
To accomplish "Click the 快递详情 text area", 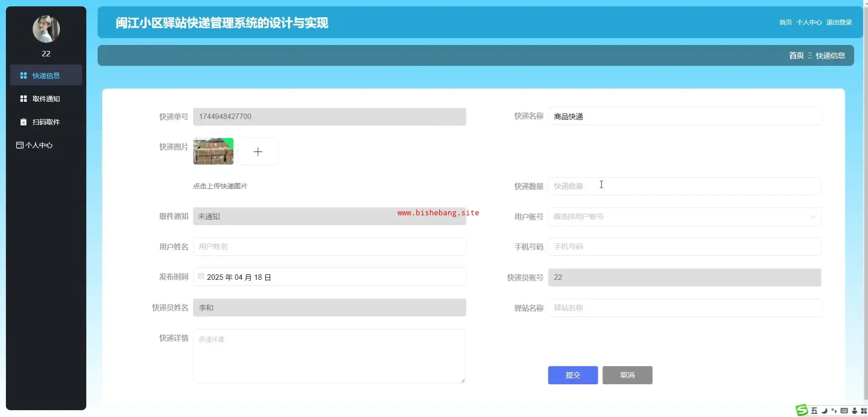I will click(x=330, y=356).
